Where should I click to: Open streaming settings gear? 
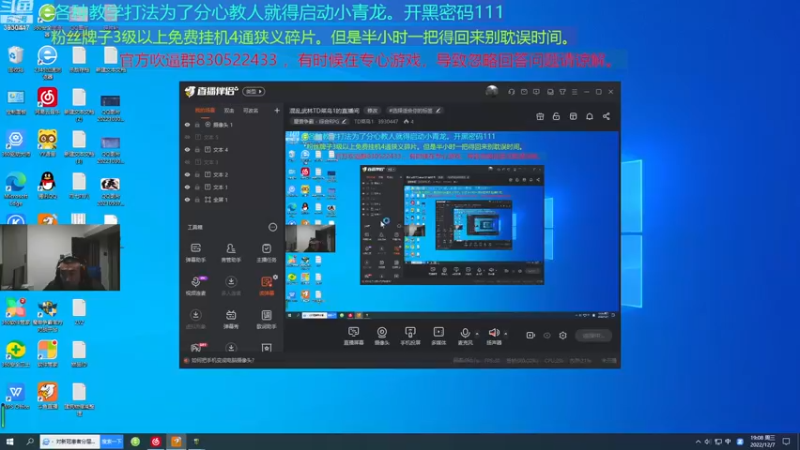[563, 335]
